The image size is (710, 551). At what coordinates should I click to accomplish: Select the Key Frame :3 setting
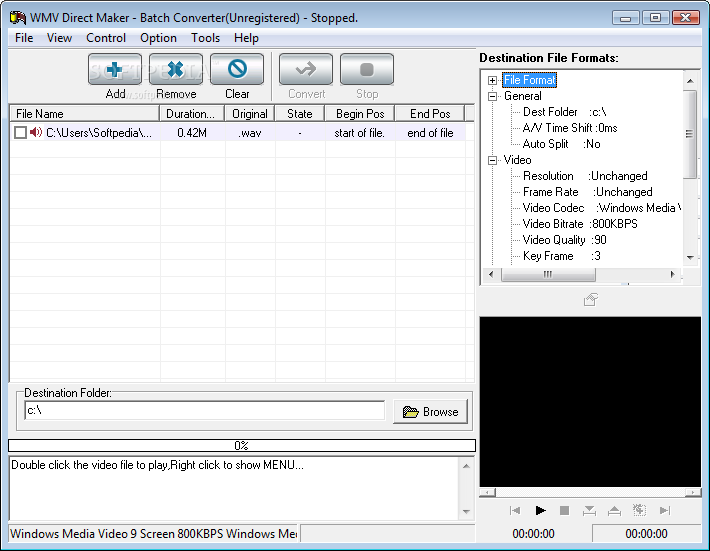point(561,256)
